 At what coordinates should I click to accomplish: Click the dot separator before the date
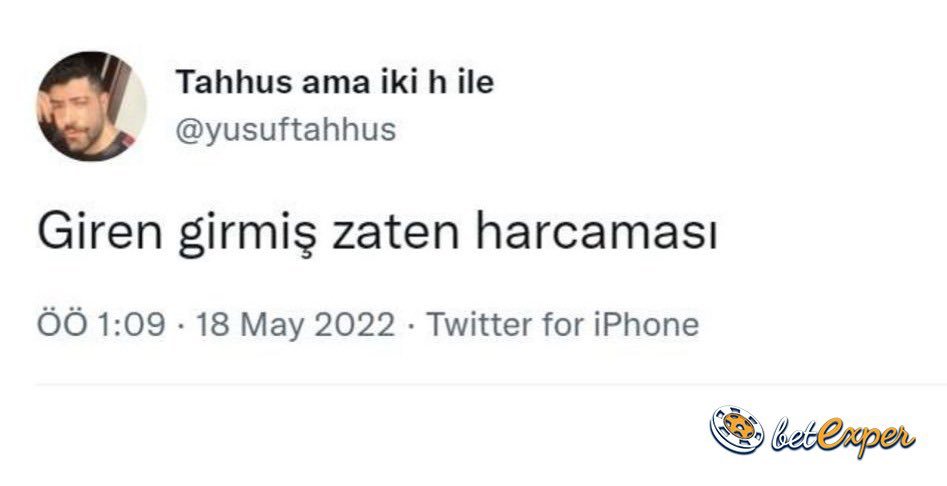(181, 326)
